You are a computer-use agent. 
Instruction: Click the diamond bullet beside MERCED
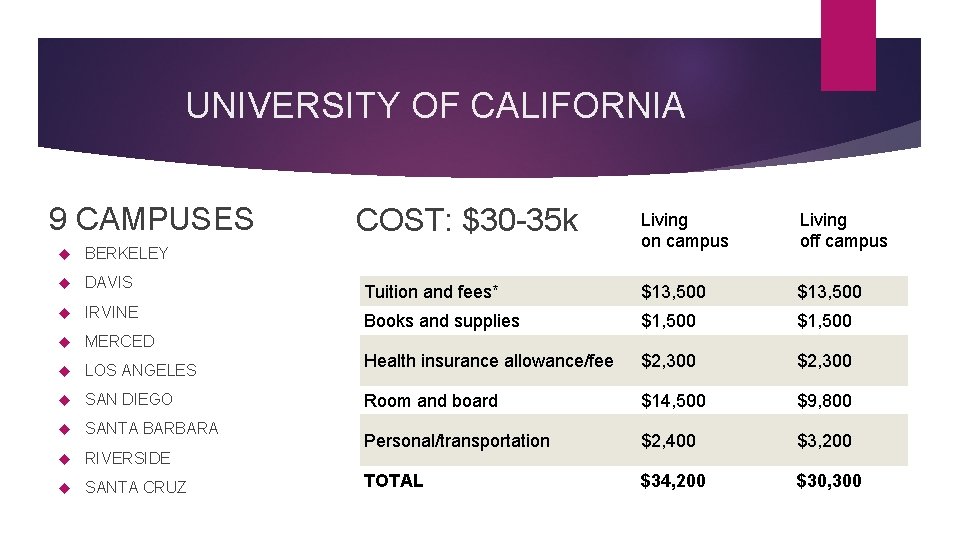coord(62,341)
